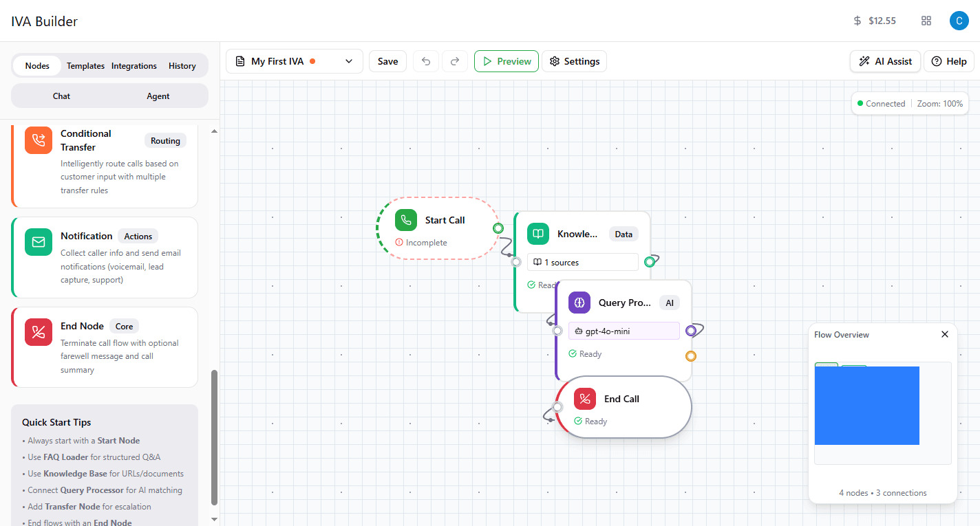The width and height of the screenshot is (980, 526).
Task: Open the AI Assist wand feature
Action: (885, 61)
